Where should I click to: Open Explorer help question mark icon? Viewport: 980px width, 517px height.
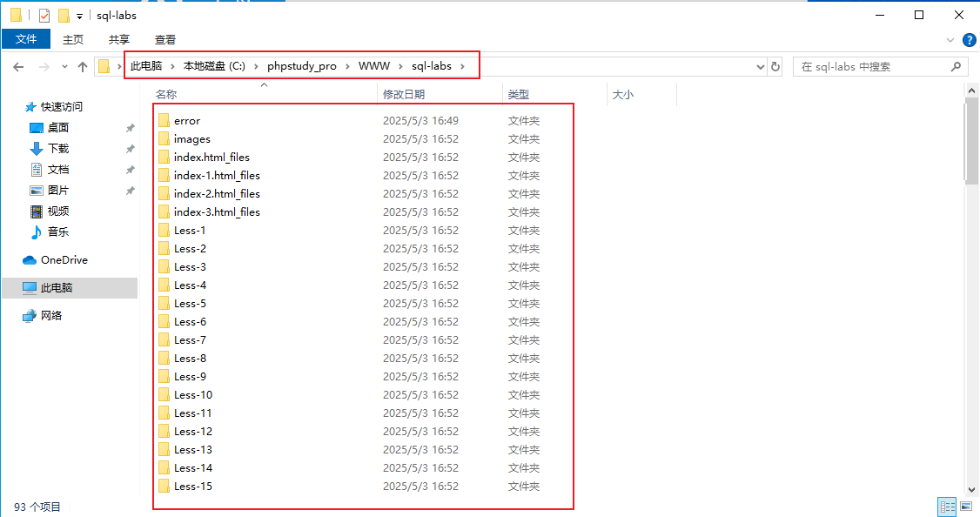click(969, 40)
